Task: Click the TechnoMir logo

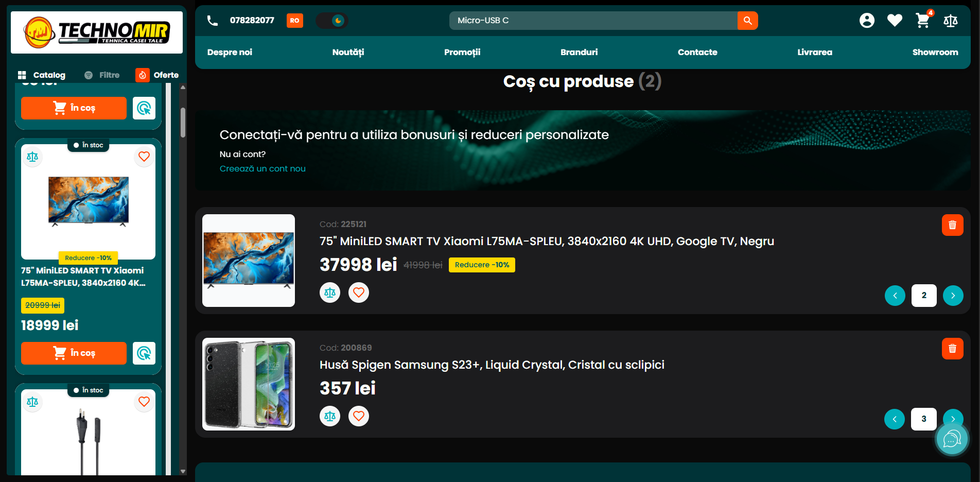Action: tap(97, 32)
